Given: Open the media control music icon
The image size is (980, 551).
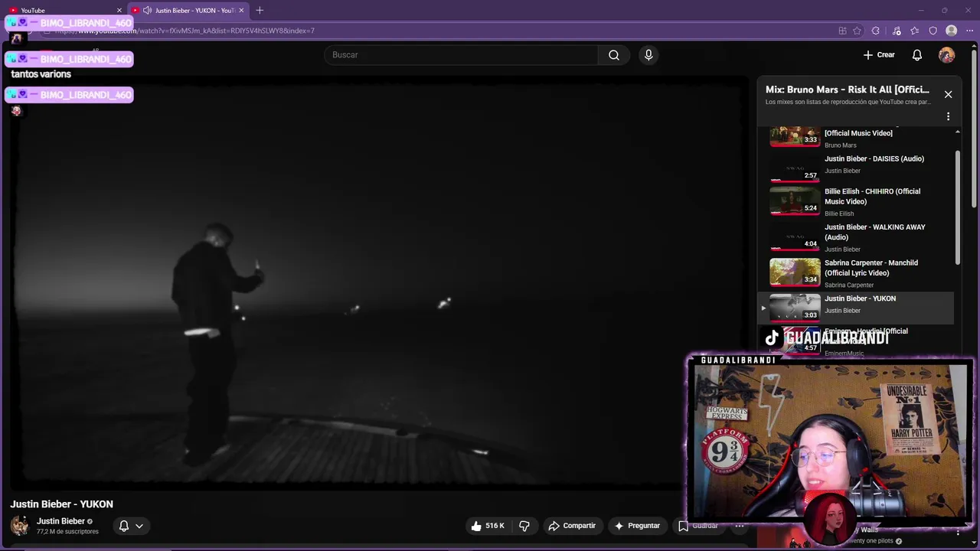Looking at the screenshot, I should point(897,31).
